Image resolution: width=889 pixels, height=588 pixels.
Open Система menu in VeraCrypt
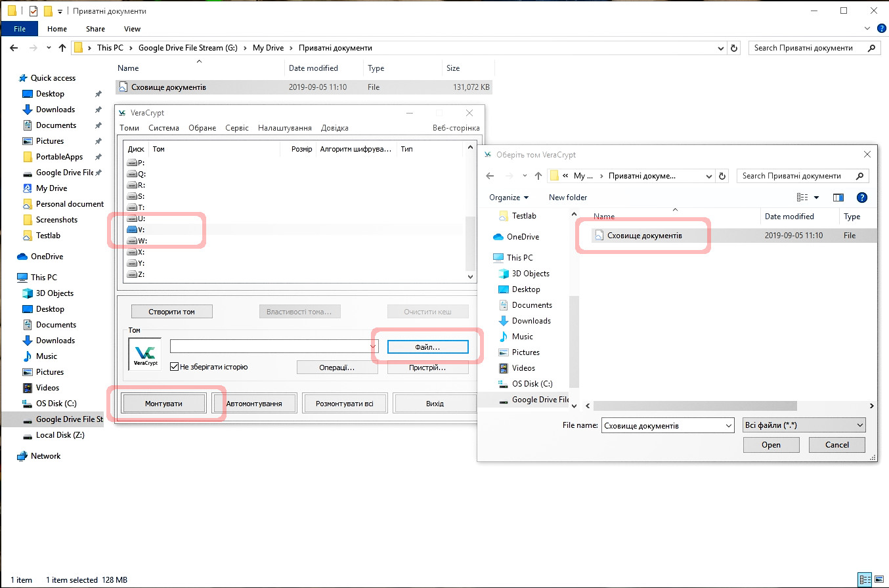(x=163, y=128)
